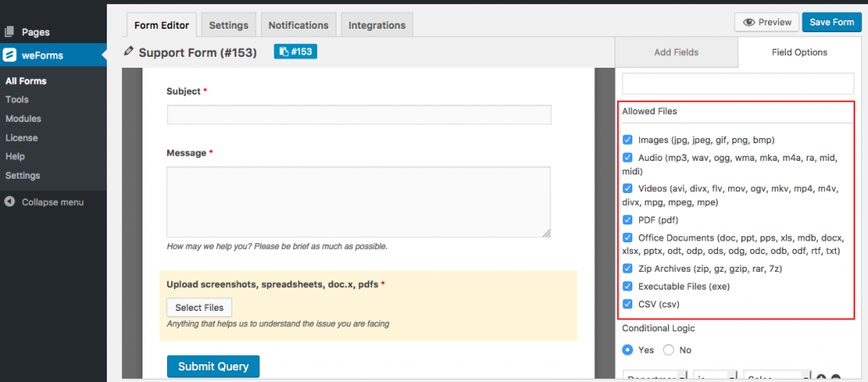Click the Pages icon in admin sidebar
The image size is (868, 382).
9,31
